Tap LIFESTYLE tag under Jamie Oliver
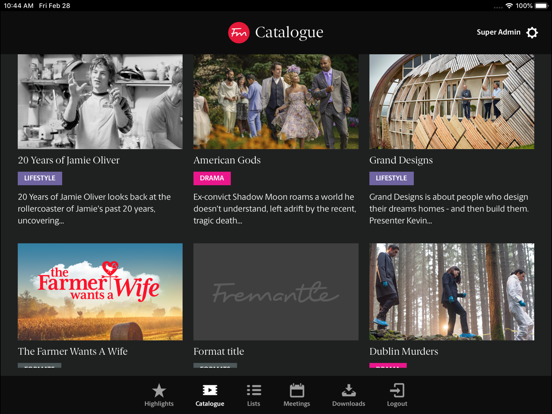The height and width of the screenshot is (414, 552). click(40, 178)
